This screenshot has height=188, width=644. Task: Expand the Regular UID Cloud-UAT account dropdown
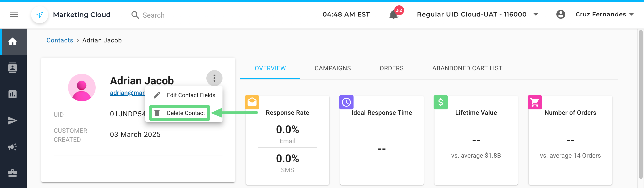(x=477, y=15)
